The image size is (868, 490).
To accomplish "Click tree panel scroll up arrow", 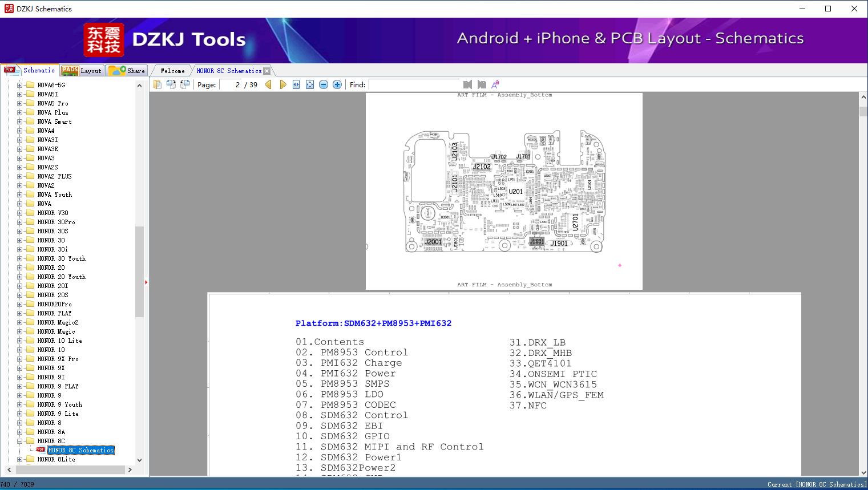I will pos(139,86).
